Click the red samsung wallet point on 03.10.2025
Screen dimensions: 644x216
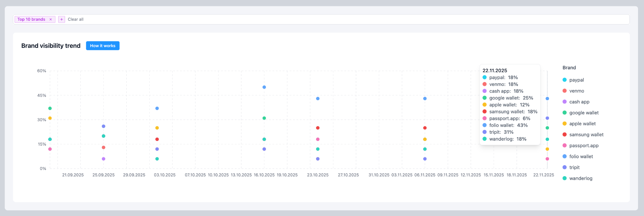pyautogui.click(x=157, y=139)
